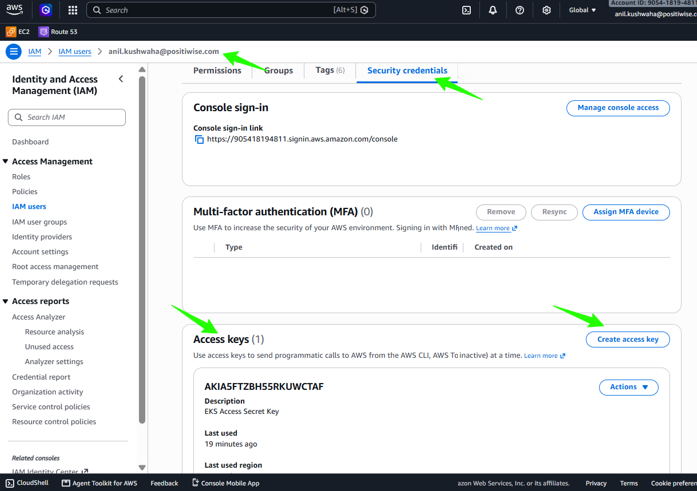The image size is (697, 491).
Task: Open CloudShell from the footer
Action: (27, 483)
